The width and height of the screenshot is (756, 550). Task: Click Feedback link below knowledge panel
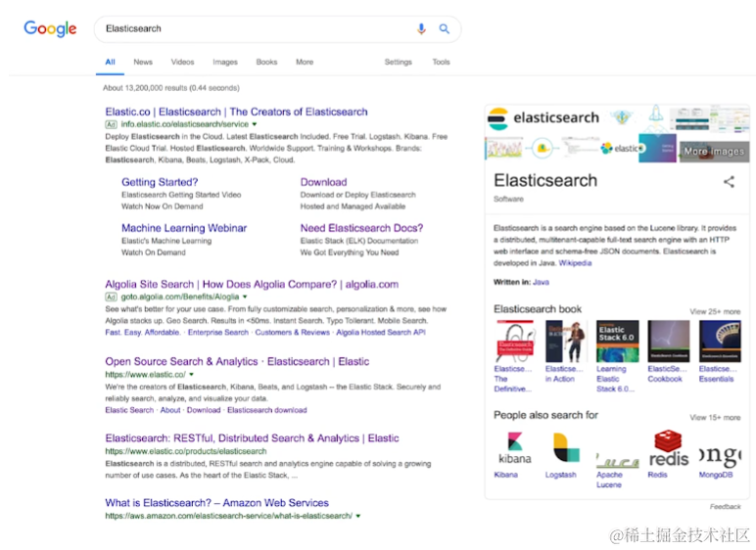(725, 507)
